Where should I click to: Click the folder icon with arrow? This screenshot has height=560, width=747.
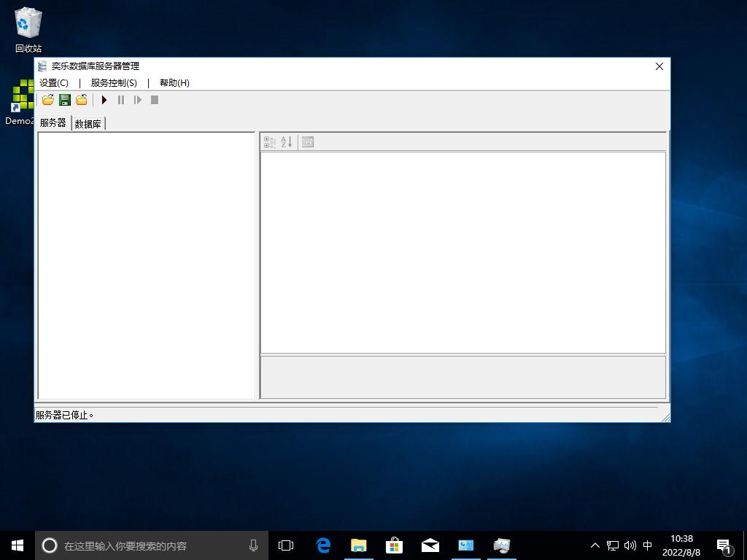[x=82, y=100]
